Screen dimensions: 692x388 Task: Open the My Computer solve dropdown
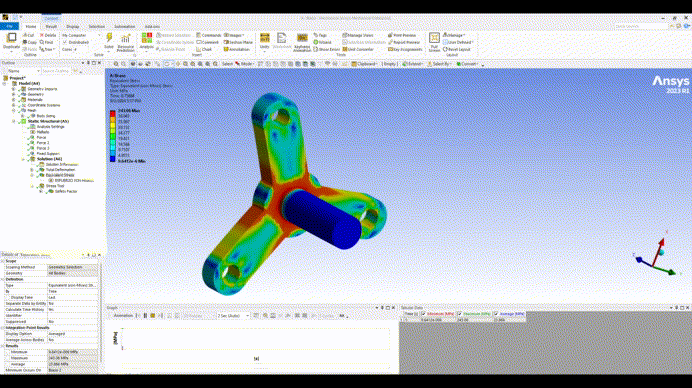coord(82,35)
